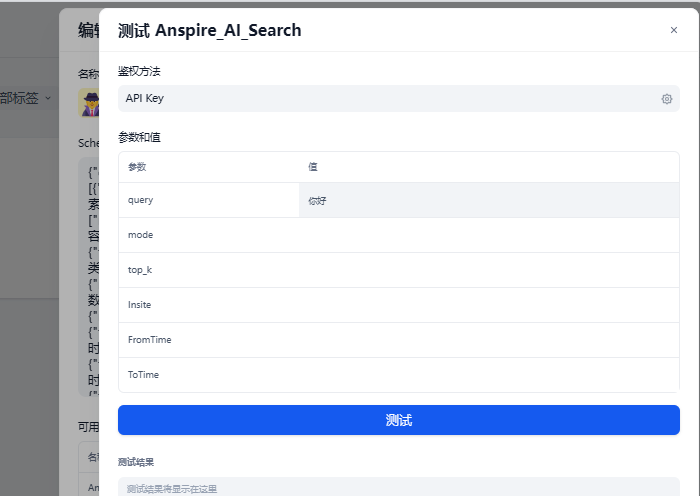
Task: Click the query parameter name cell
Action: (209, 200)
